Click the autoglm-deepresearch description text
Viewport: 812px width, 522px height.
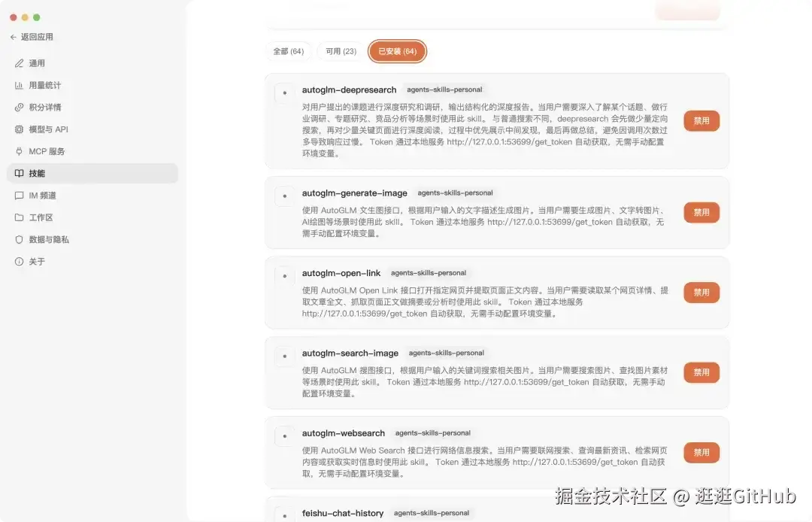pyautogui.click(x=485, y=130)
